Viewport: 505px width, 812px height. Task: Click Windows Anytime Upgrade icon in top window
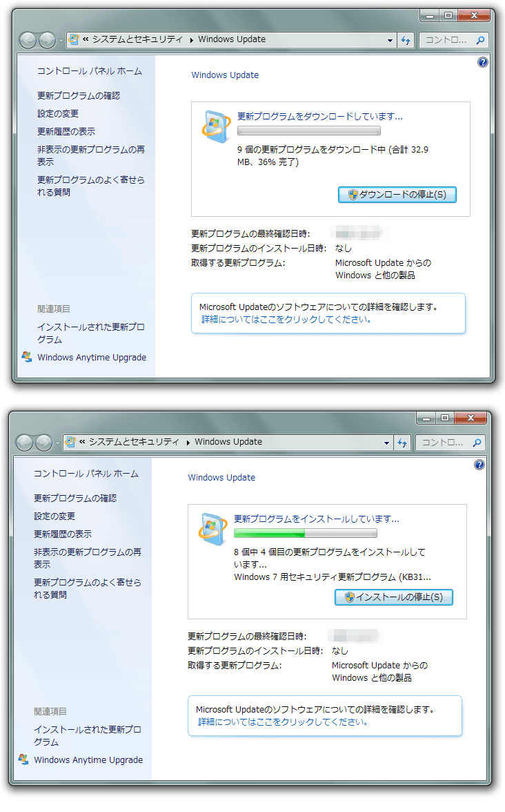[x=27, y=357]
